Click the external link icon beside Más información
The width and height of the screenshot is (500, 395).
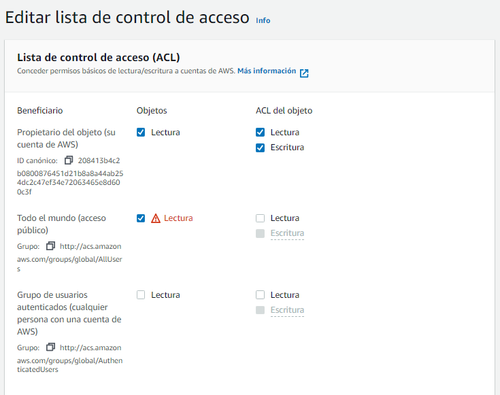pos(304,73)
